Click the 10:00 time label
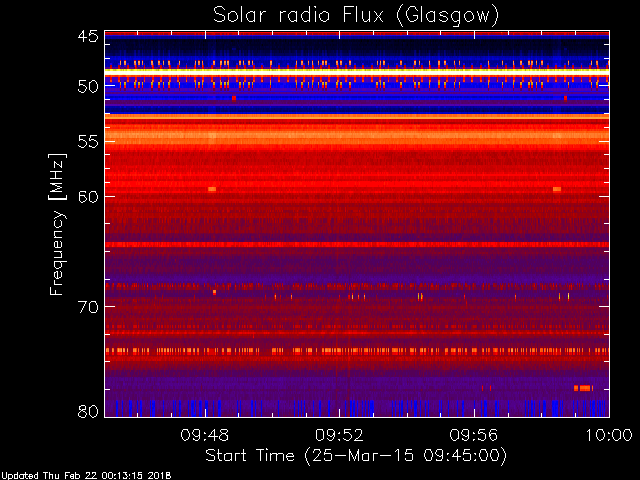This screenshot has height=480, width=640. click(609, 435)
